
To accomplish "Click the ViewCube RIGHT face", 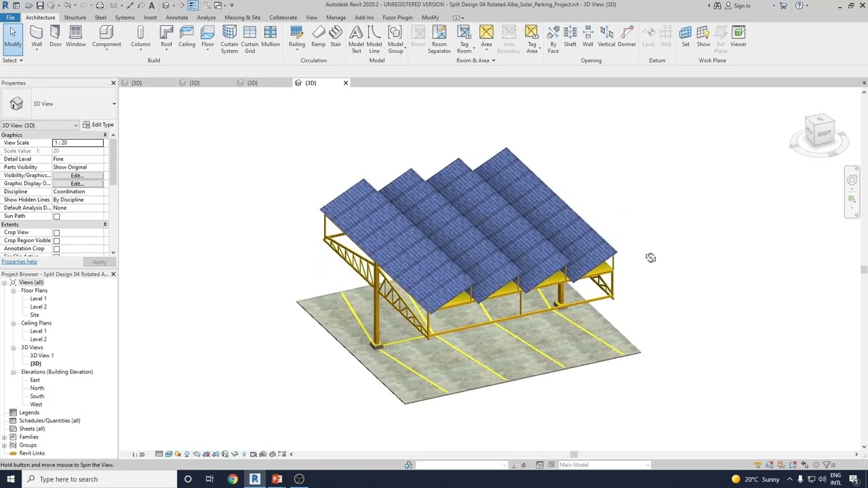I will pyautogui.click(x=824, y=133).
